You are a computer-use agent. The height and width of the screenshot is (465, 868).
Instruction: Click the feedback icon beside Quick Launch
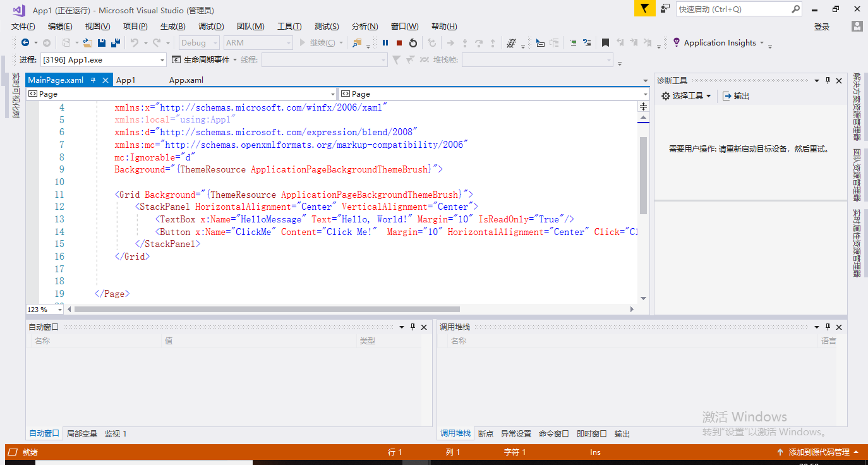665,8
